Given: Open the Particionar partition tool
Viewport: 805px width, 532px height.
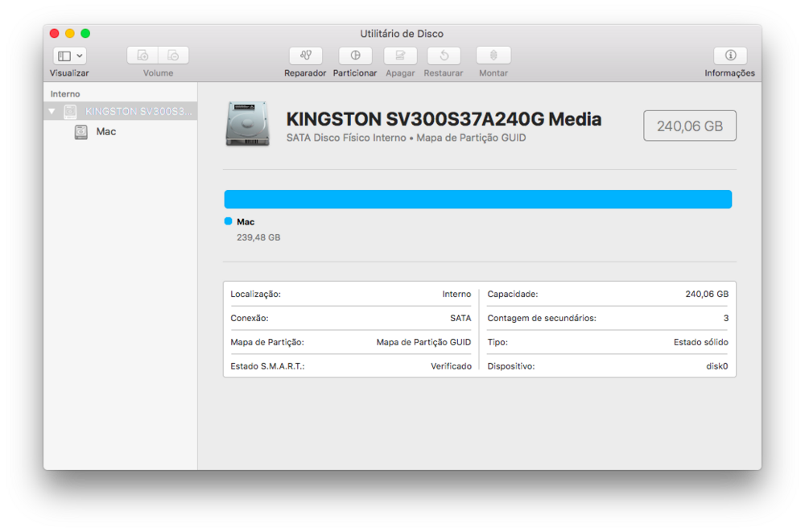Looking at the screenshot, I should tap(355, 56).
